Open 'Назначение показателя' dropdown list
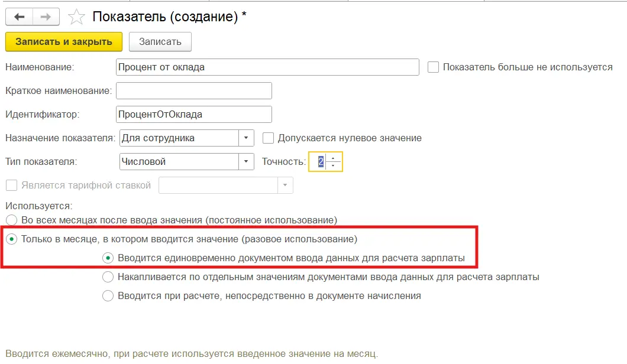This screenshot has width=627, height=364. click(246, 138)
